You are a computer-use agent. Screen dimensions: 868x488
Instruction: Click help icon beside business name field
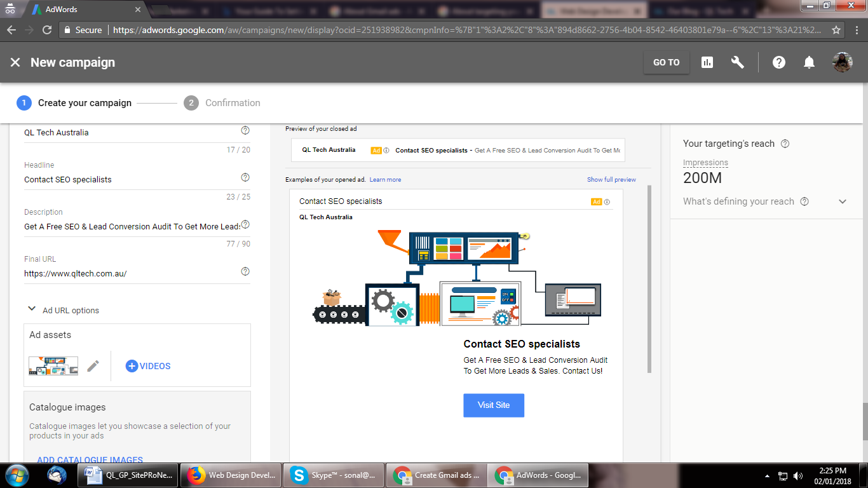(245, 130)
